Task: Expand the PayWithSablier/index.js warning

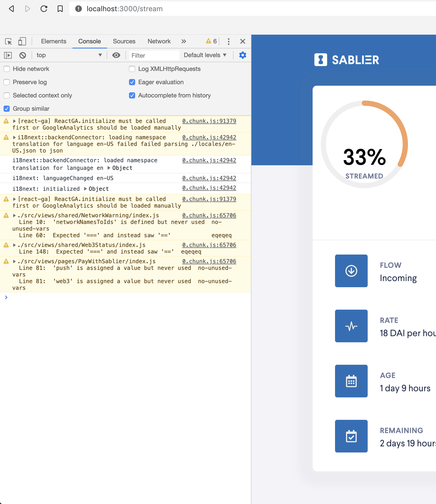Action: 15,261
